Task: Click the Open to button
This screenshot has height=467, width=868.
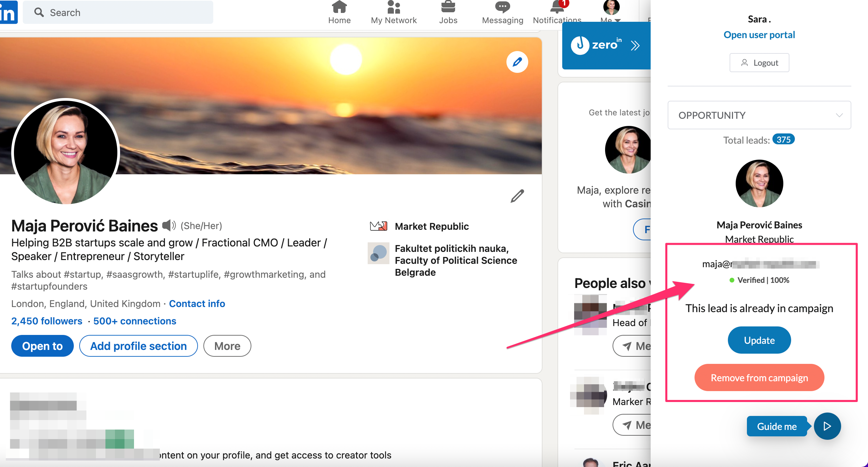Action: click(42, 345)
